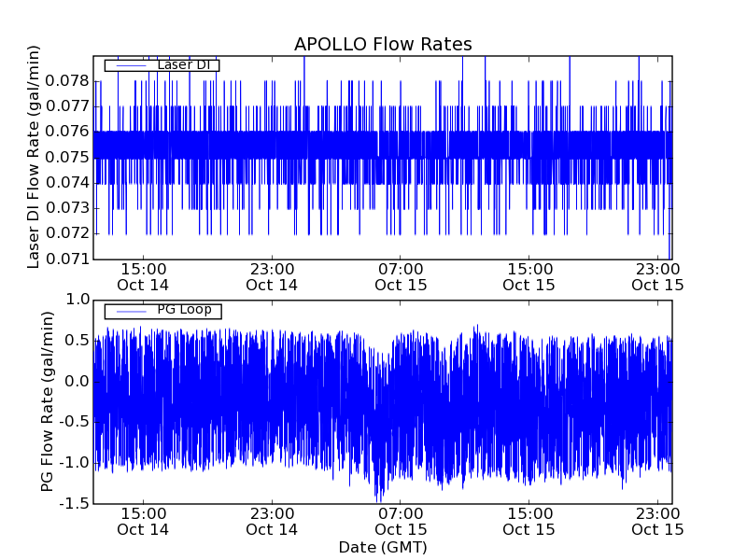Click the 0.075 tick label on Laser DI axis

pyautogui.click(x=67, y=157)
